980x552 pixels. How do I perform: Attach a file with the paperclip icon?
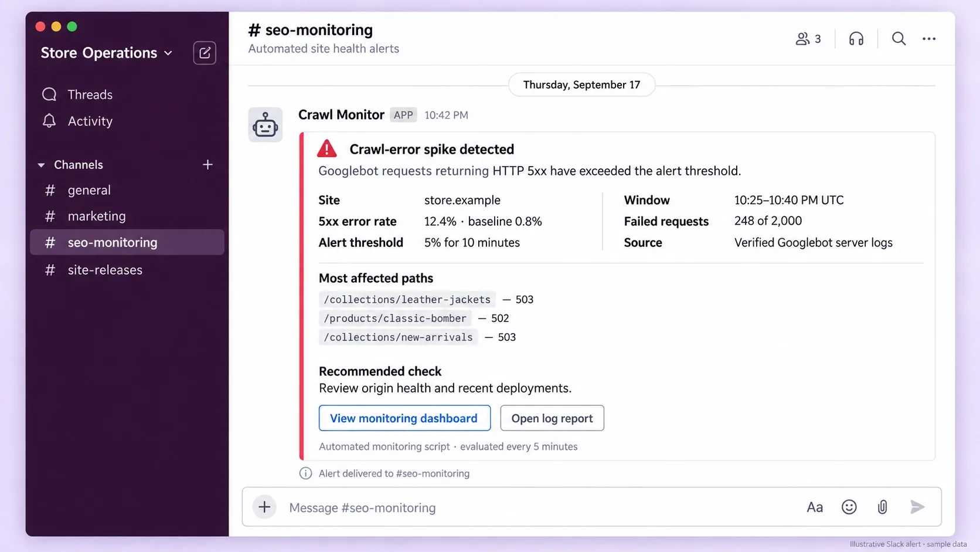click(x=882, y=507)
